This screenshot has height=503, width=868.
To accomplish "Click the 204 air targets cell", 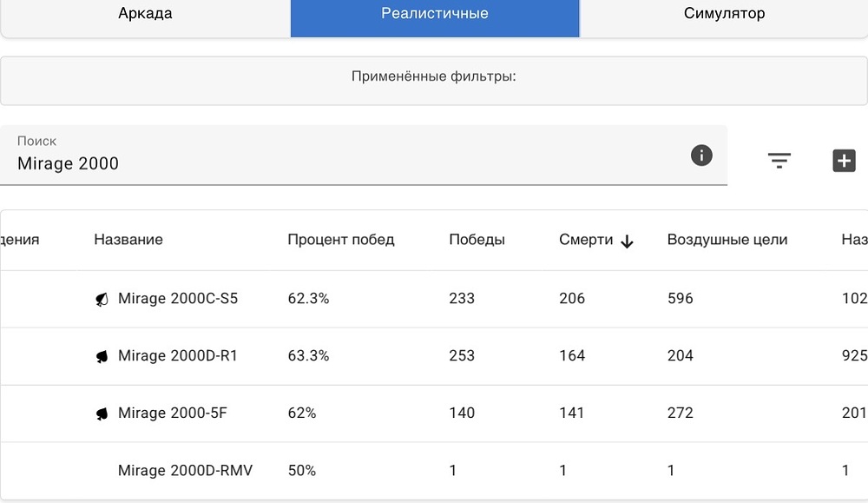I will pyautogui.click(x=680, y=355).
